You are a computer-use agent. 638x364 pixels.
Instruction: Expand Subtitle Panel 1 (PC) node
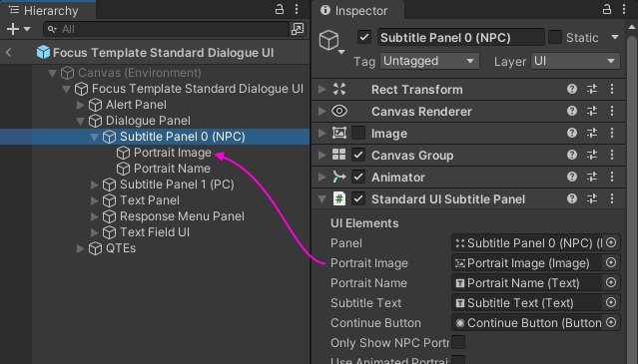click(x=95, y=184)
